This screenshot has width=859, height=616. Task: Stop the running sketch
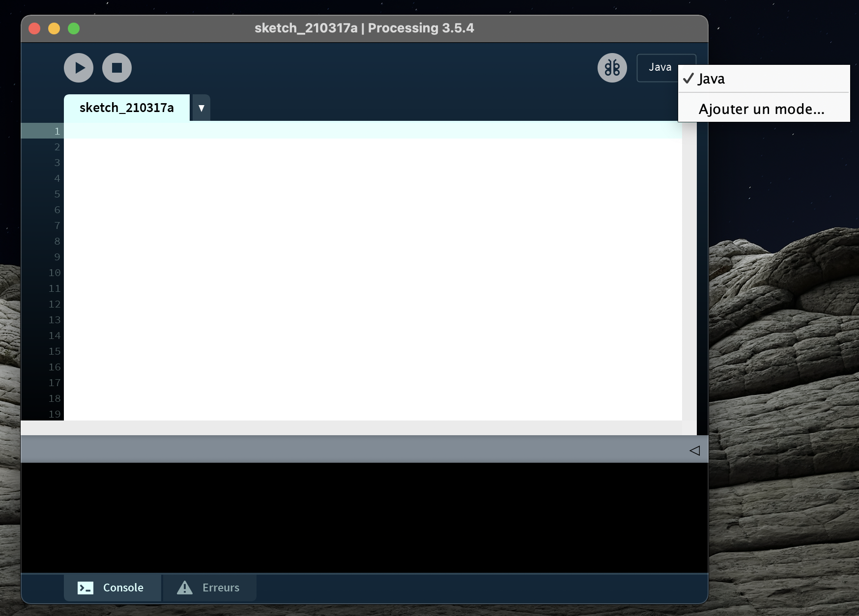coord(117,68)
